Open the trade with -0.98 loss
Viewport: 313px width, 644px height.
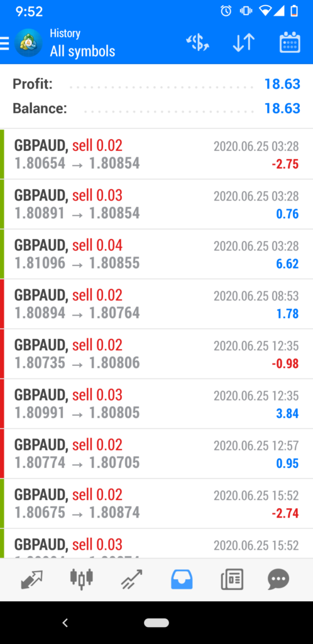(x=156, y=354)
